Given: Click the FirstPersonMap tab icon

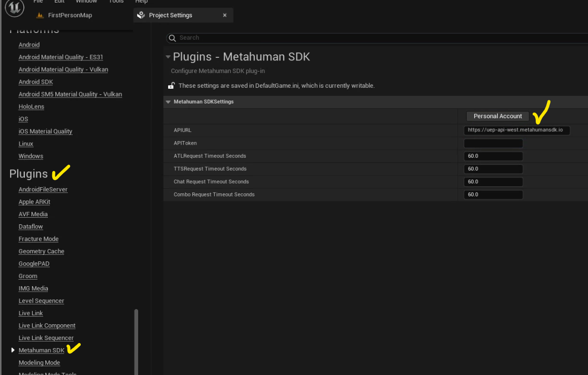Looking at the screenshot, I should tap(40, 15).
